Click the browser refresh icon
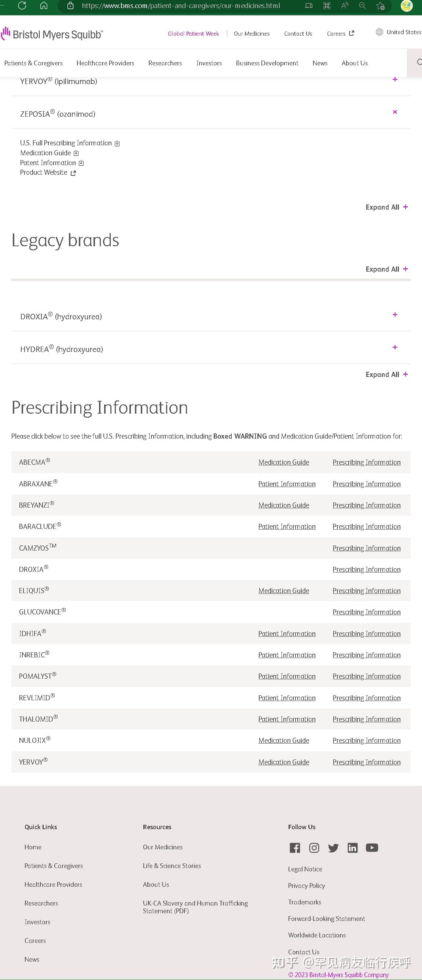 (x=22, y=6)
